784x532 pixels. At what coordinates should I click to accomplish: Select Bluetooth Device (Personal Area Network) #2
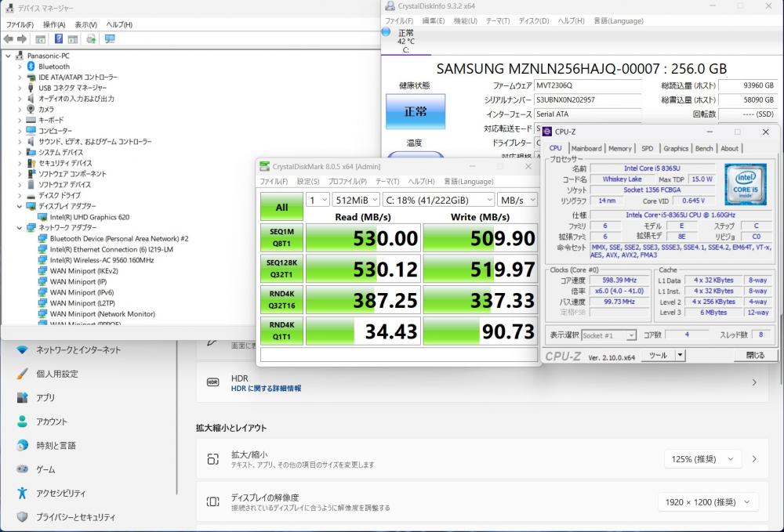coord(119,238)
